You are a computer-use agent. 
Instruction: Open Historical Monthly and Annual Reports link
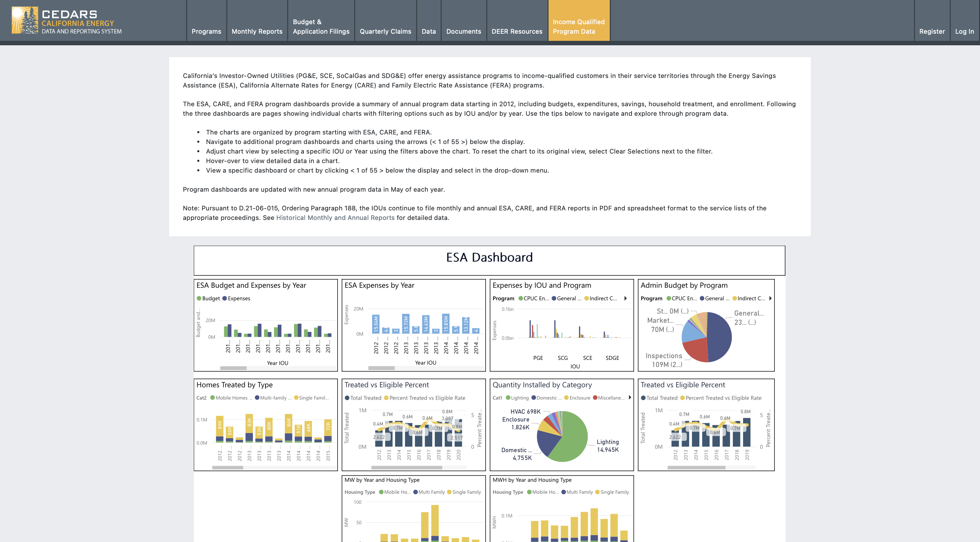pos(335,218)
